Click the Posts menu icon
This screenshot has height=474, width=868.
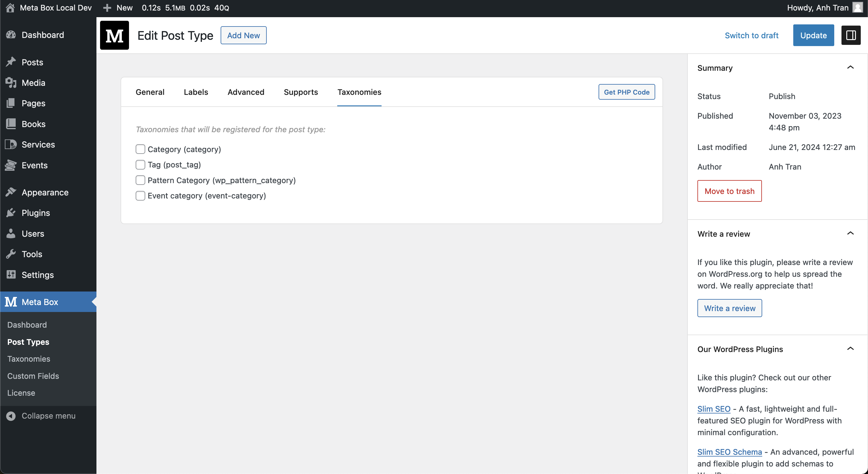click(x=11, y=62)
